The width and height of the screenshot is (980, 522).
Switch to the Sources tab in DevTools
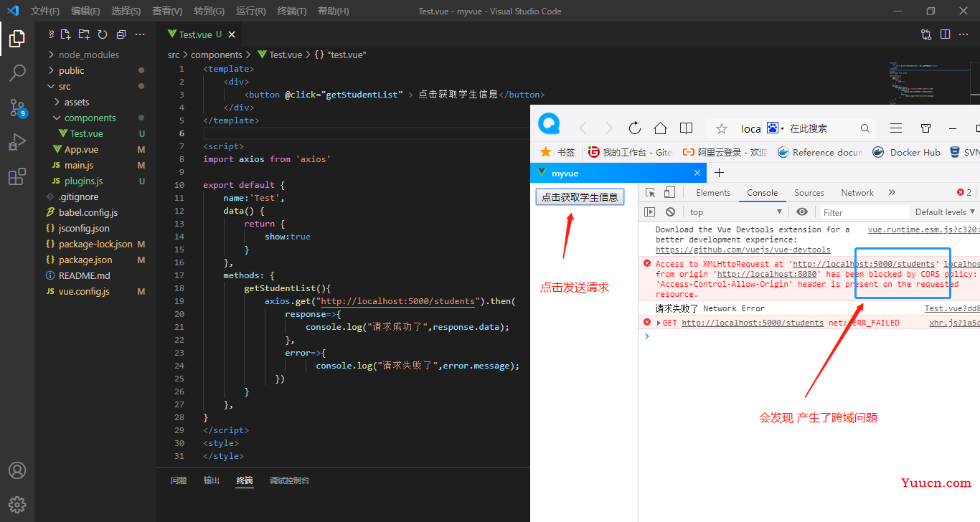coord(809,193)
